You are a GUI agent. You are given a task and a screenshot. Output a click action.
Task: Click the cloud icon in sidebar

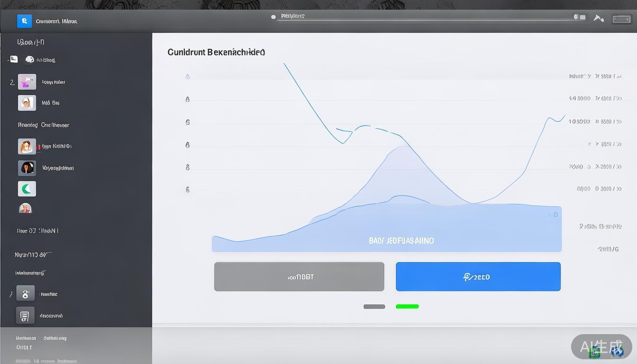click(x=29, y=60)
